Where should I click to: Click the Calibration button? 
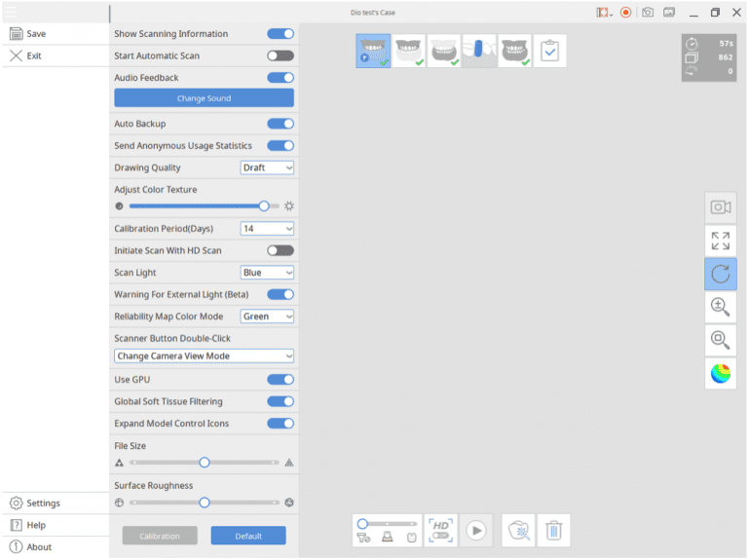coord(160,537)
